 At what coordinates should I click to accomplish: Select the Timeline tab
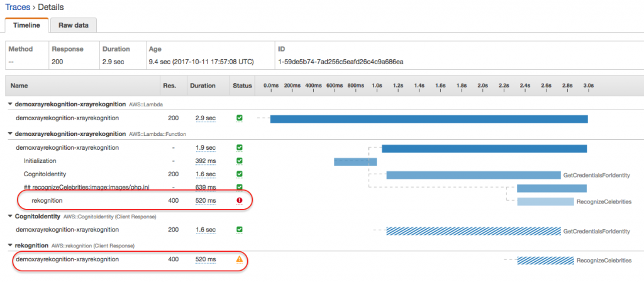pyautogui.click(x=26, y=25)
